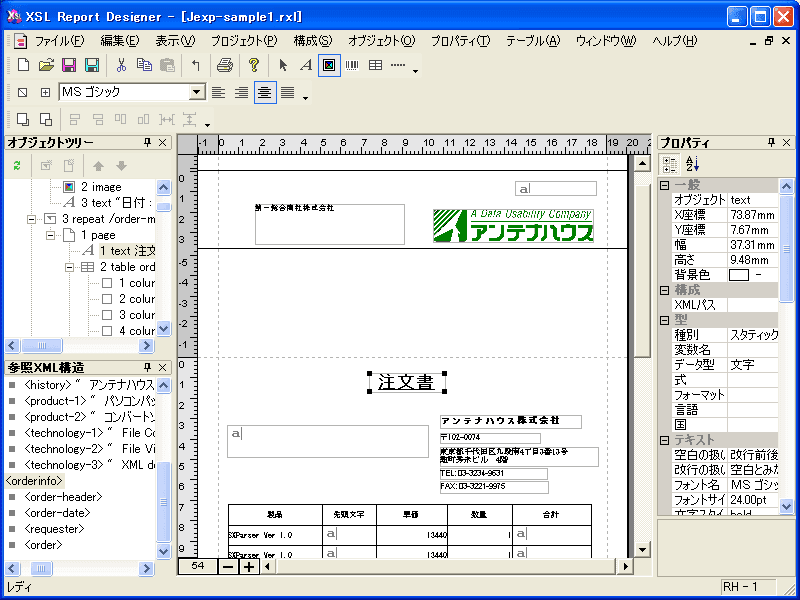Select the text object tool

306,65
